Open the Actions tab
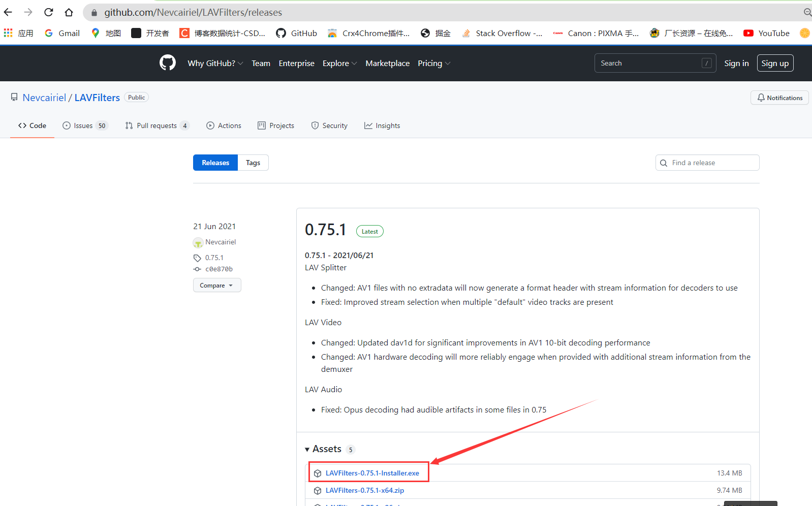 pos(224,125)
